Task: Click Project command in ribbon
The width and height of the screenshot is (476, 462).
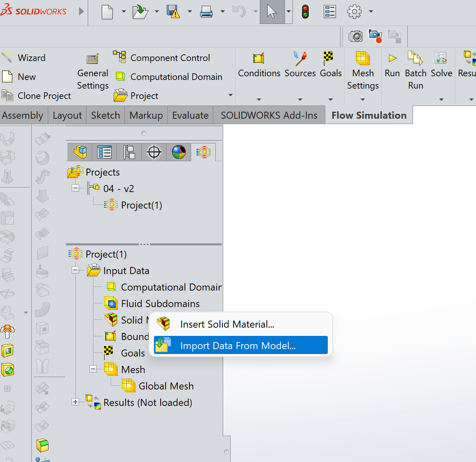Action: tap(136, 95)
